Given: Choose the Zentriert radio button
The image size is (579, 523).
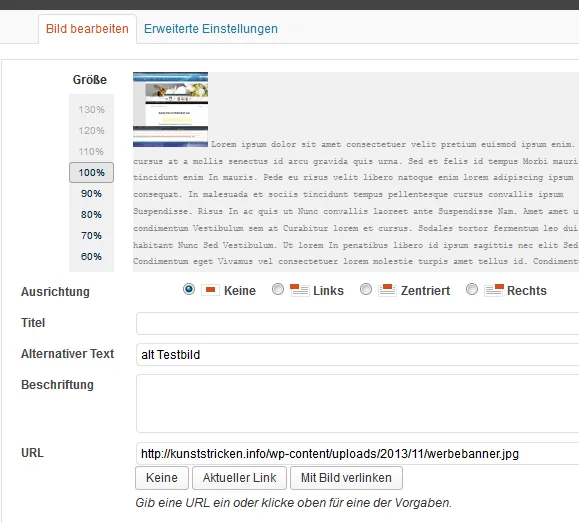Looking at the screenshot, I should (366, 289).
